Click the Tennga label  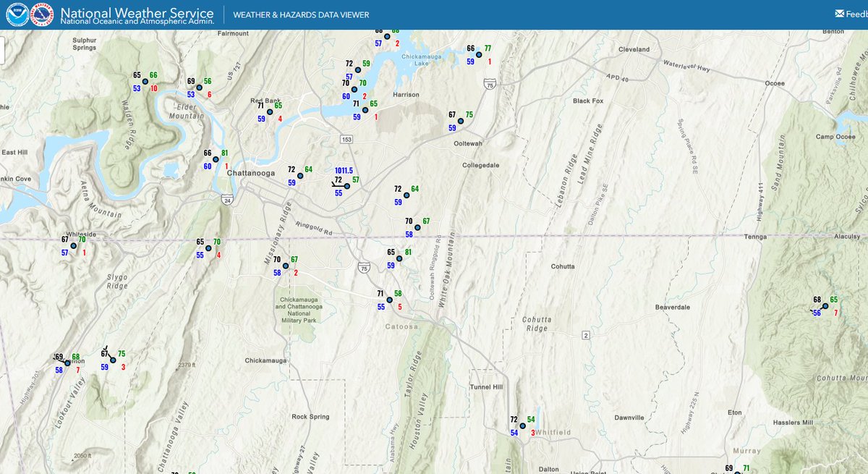757,237
